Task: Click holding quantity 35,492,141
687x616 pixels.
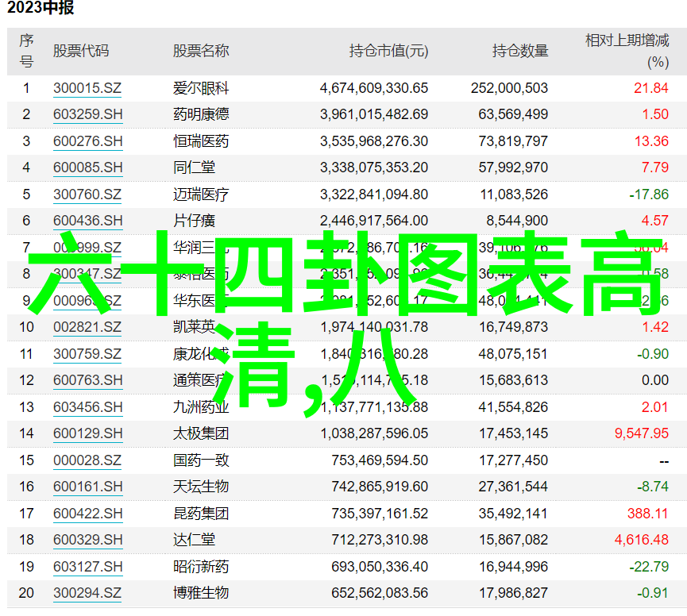Action: tap(513, 514)
